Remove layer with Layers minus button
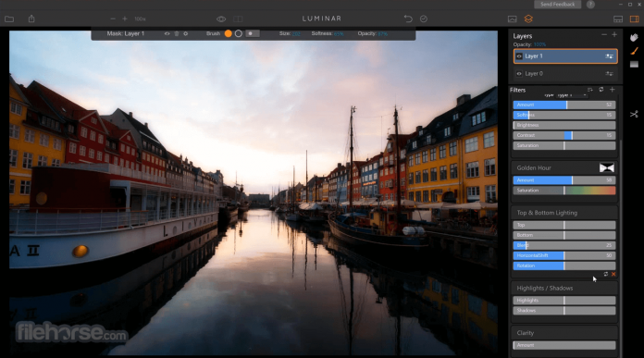Viewport: 644px width, 358px height. [603, 35]
